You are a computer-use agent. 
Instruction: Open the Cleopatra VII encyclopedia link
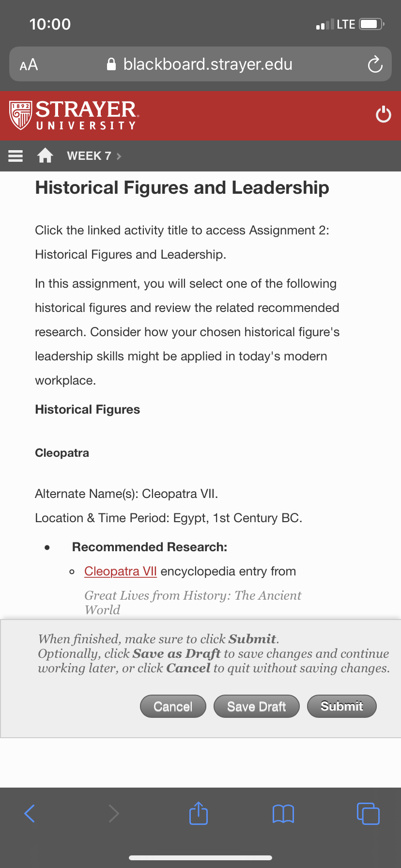(121, 571)
